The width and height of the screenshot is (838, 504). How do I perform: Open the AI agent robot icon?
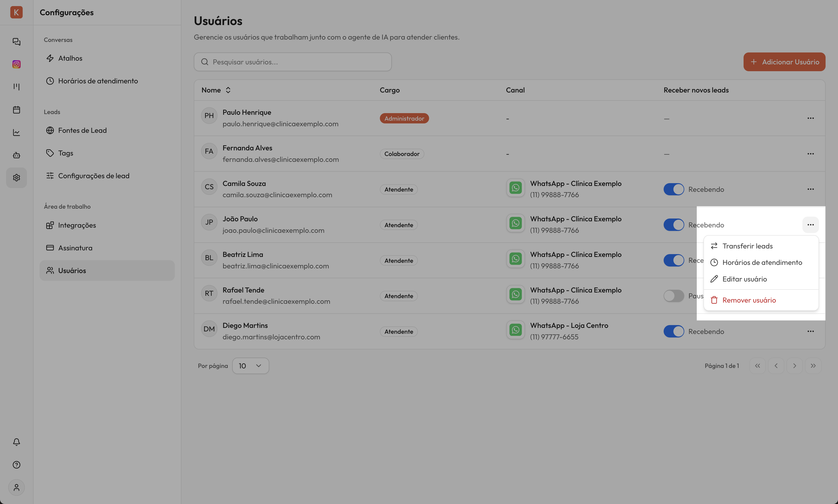click(16, 155)
